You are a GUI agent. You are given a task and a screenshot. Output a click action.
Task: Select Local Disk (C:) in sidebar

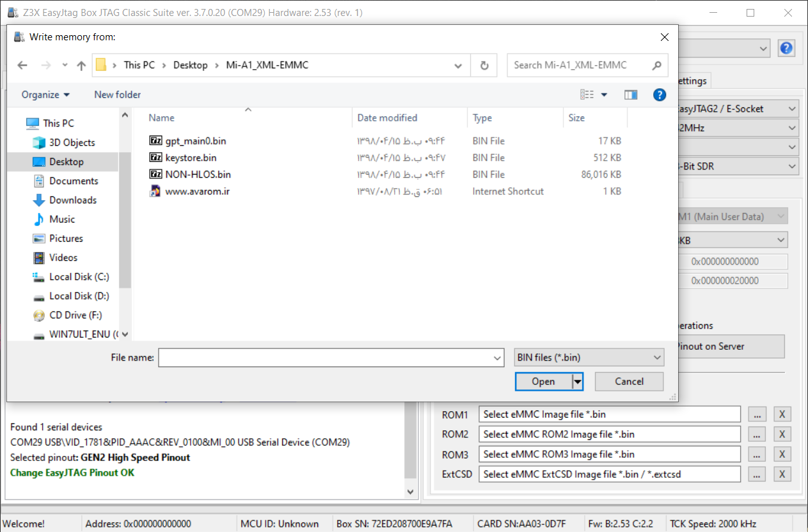[x=79, y=277]
